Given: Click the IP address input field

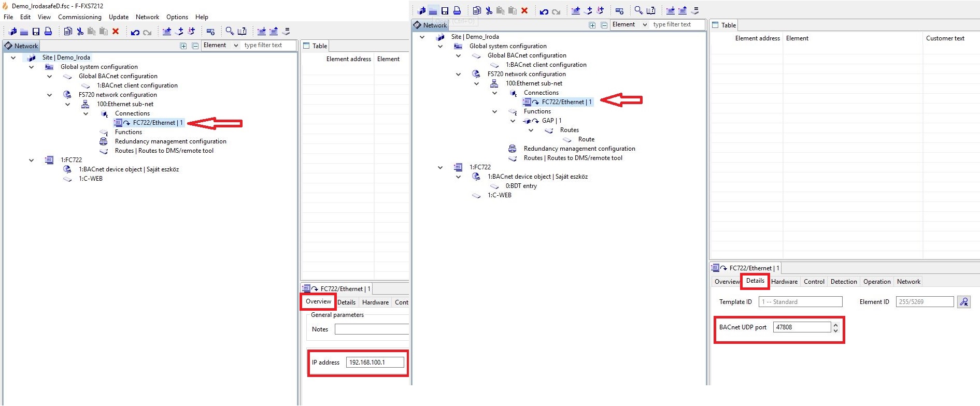Looking at the screenshot, I should pyautogui.click(x=375, y=363).
